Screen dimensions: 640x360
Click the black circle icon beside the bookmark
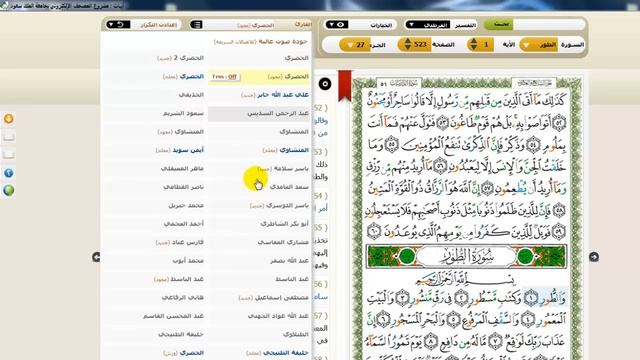325,84
